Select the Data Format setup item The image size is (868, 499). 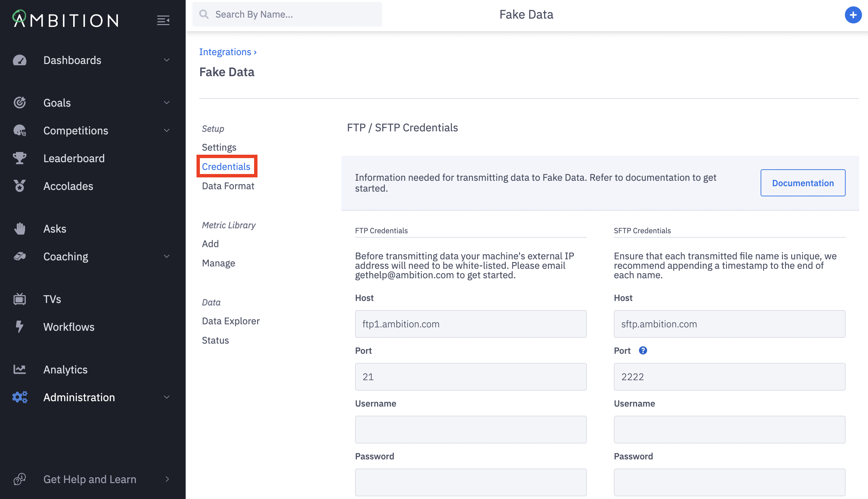point(228,186)
